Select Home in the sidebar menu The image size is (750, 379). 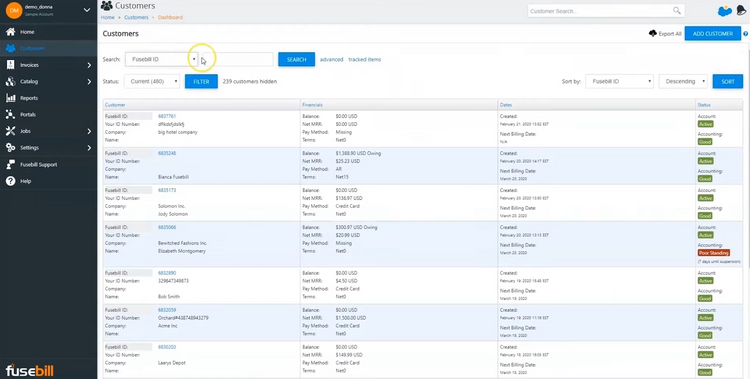click(27, 32)
